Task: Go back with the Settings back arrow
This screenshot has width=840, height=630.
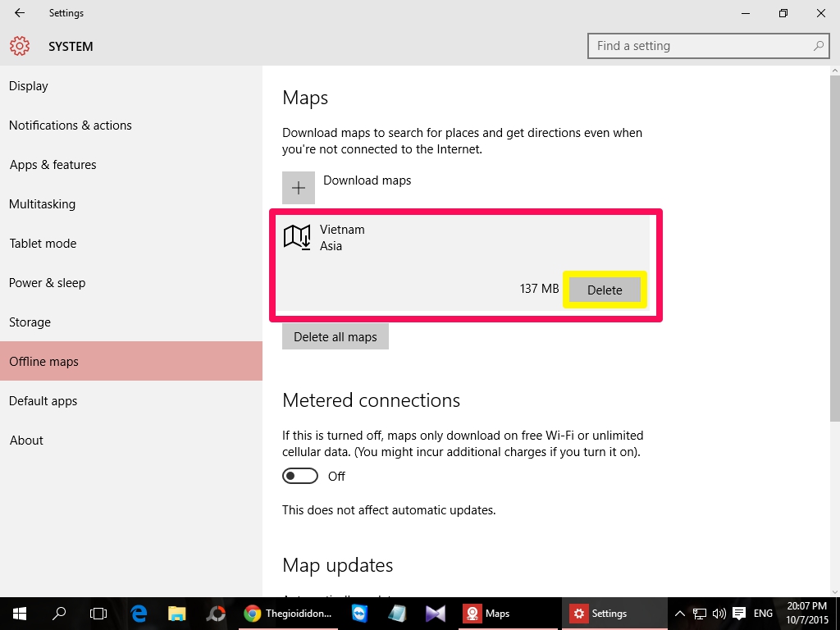Action: click(x=20, y=13)
